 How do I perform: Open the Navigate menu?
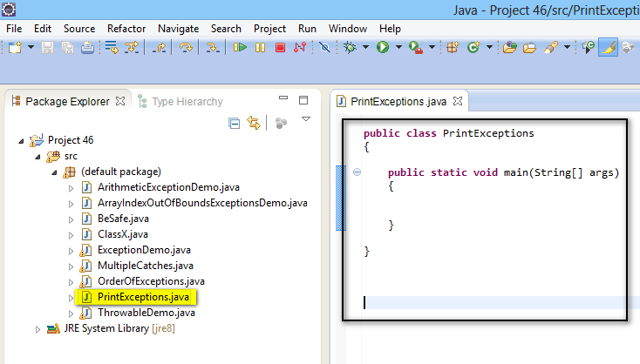point(179,29)
